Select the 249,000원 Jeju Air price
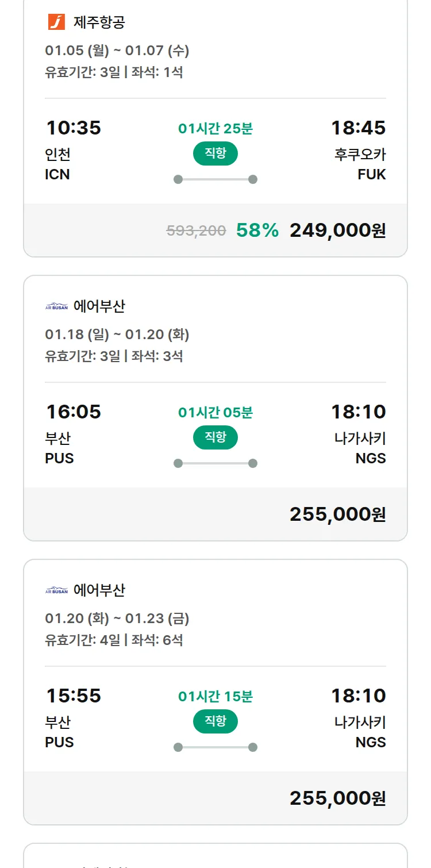This screenshot has width=431, height=868. (x=337, y=231)
